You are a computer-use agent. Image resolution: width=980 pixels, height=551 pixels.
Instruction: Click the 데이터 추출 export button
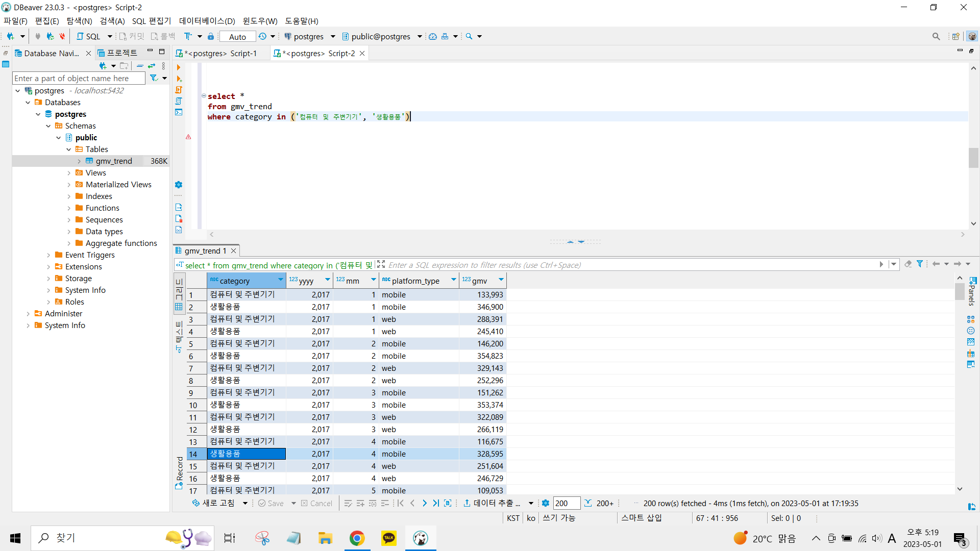click(x=492, y=503)
